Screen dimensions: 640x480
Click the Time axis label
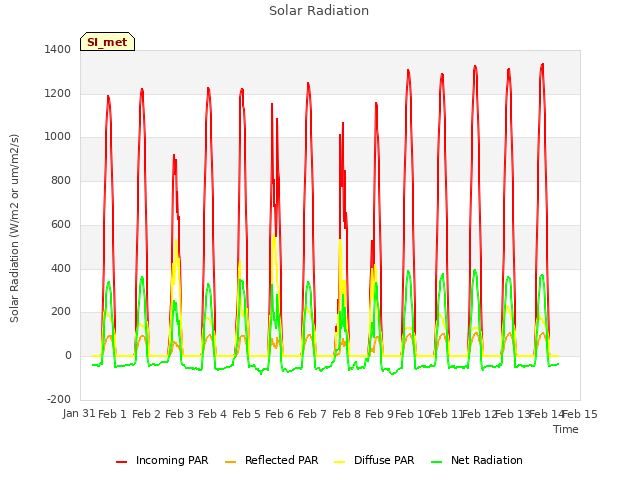pos(566,429)
